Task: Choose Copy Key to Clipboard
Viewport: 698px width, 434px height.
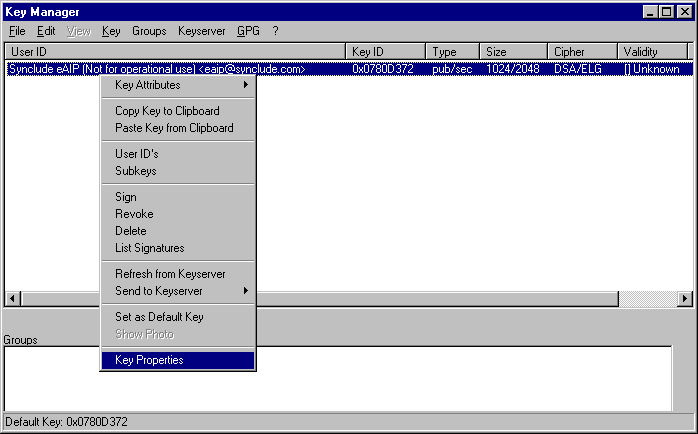Action: (x=167, y=111)
